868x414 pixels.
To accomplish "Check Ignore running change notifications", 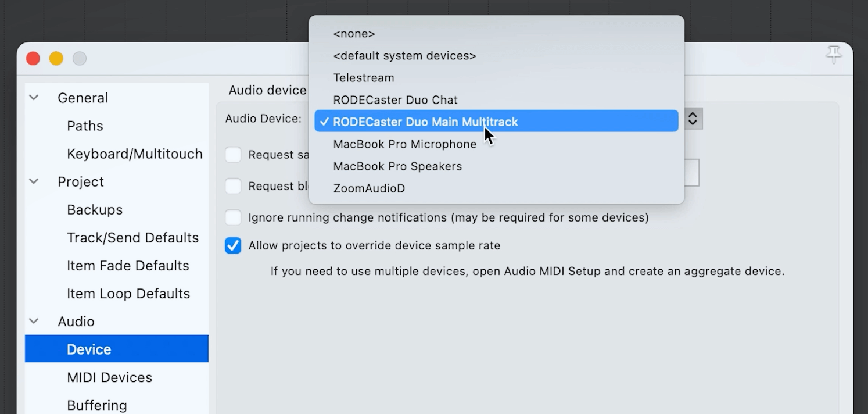I will point(233,217).
